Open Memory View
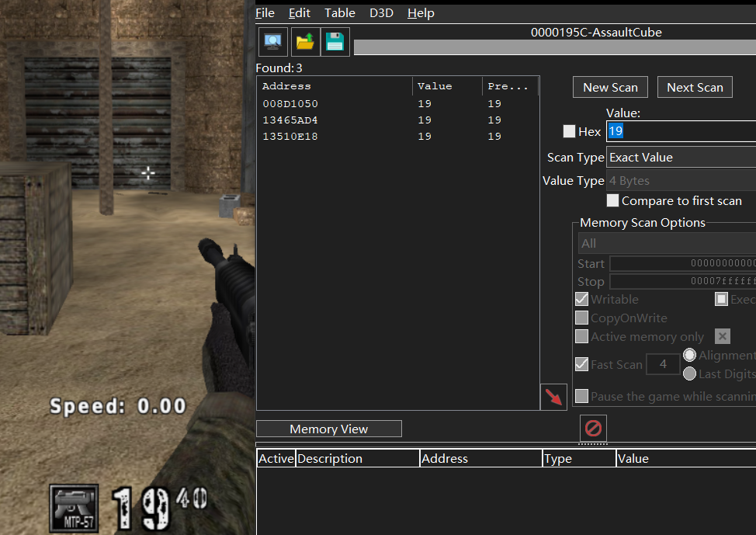Screen dimensions: 756x535 pyautogui.click(x=329, y=429)
